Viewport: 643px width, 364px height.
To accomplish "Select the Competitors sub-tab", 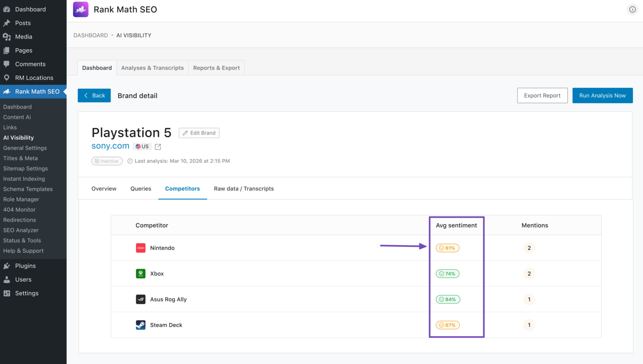I will (182, 189).
